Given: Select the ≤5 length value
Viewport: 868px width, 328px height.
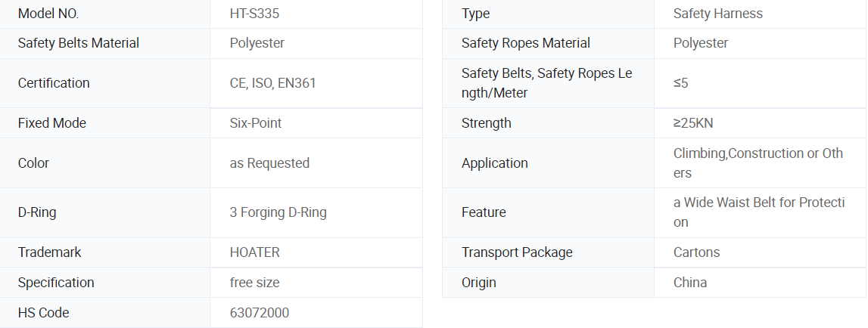Looking at the screenshot, I should pyautogui.click(x=680, y=83).
